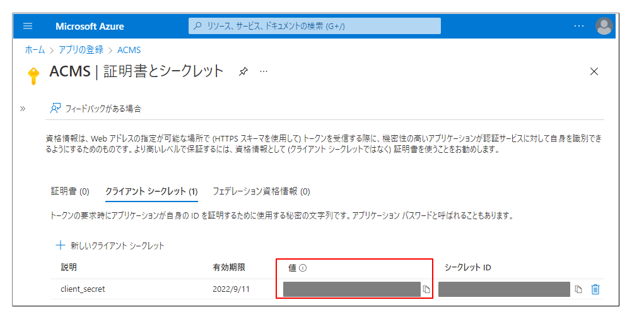Click the masked secret ID field
The image size is (644, 319).
coord(504,289)
